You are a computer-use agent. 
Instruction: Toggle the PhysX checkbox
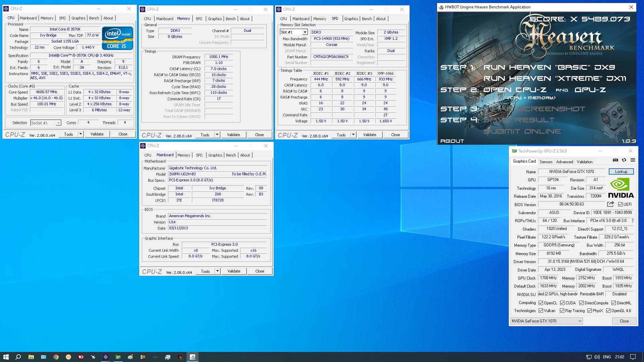point(589,311)
